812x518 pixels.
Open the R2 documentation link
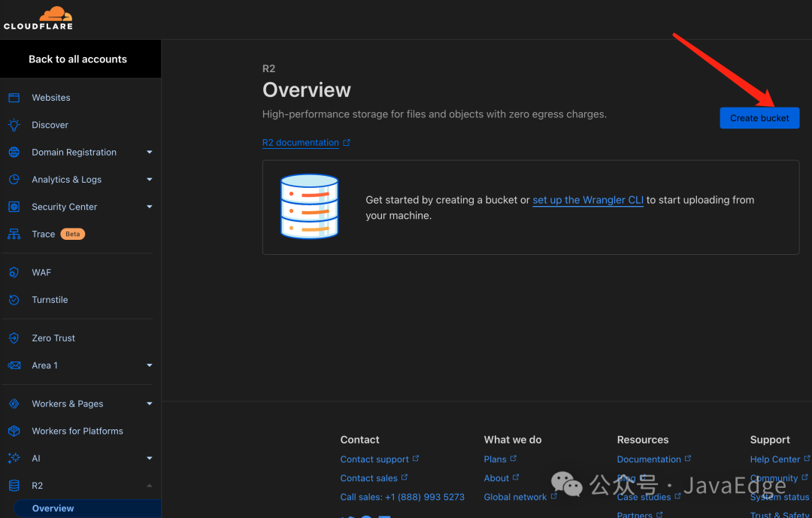pyautogui.click(x=300, y=142)
